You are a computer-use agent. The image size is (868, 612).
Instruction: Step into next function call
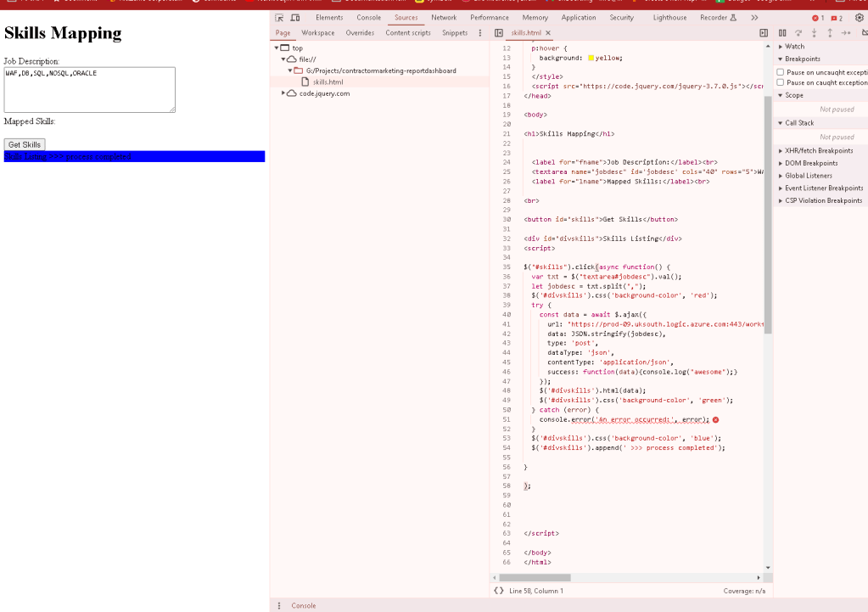(814, 32)
